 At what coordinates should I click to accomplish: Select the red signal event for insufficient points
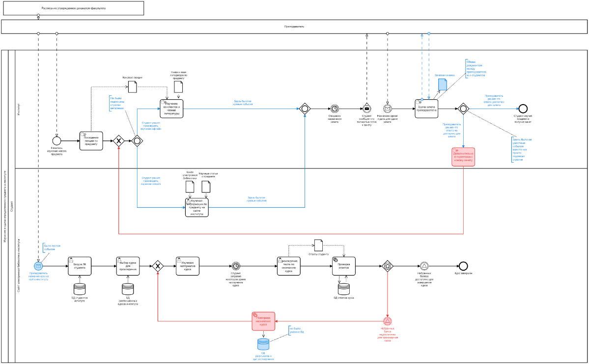(x=388, y=321)
